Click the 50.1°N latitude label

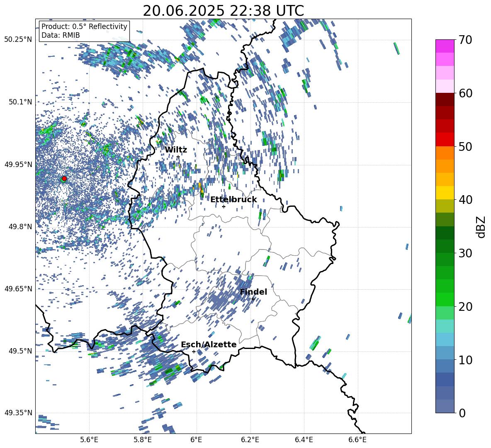tap(20, 102)
